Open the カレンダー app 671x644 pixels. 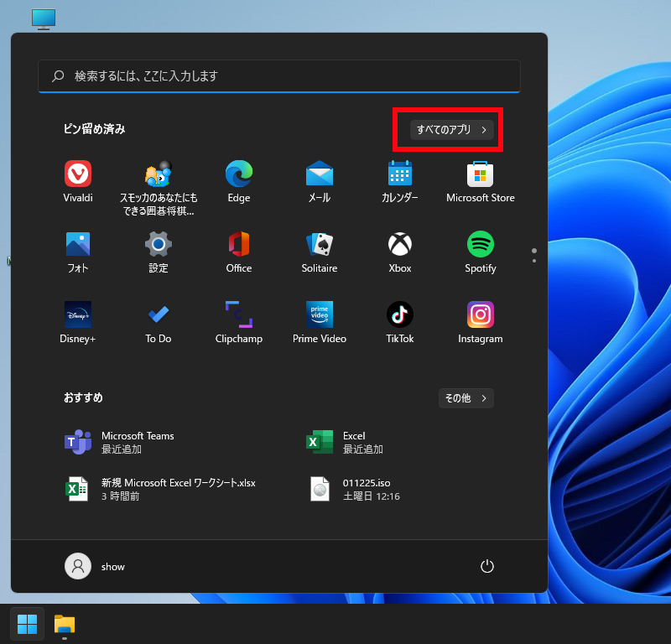(x=400, y=182)
